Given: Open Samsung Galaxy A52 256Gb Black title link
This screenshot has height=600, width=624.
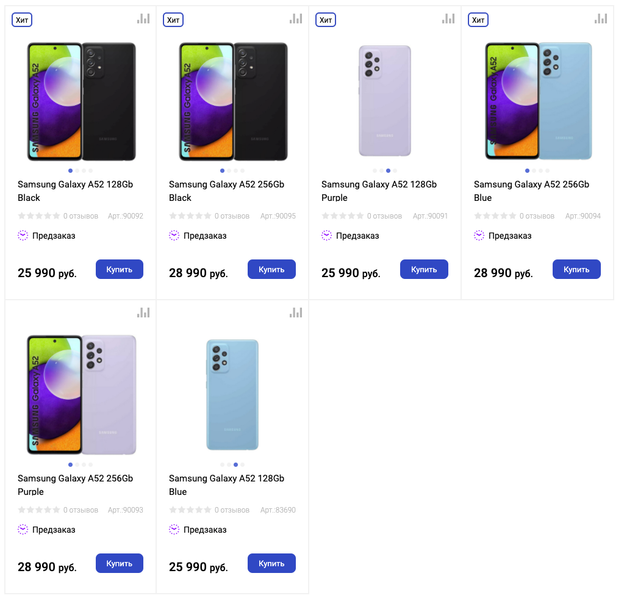Looking at the screenshot, I should click(226, 191).
